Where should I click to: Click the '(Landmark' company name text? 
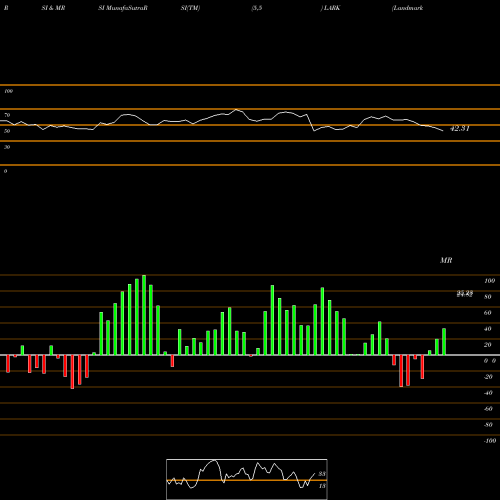[x=407, y=8]
